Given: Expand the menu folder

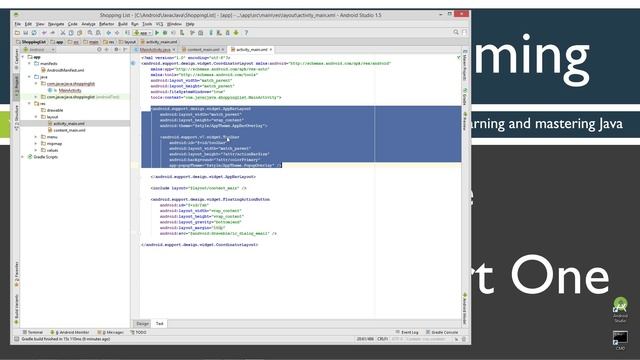Looking at the screenshot, I should pyautogui.click(x=36, y=137).
